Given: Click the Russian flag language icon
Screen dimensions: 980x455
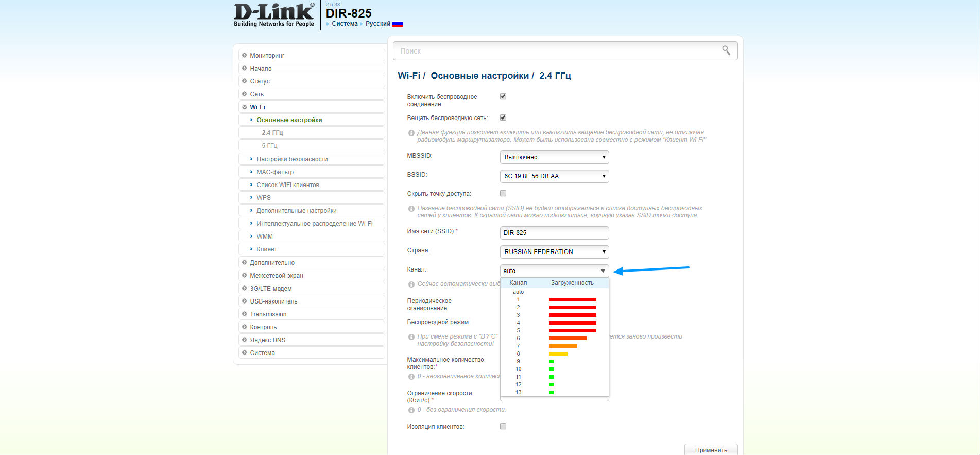Looking at the screenshot, I should pyautogui.click(x=398, y=24).
